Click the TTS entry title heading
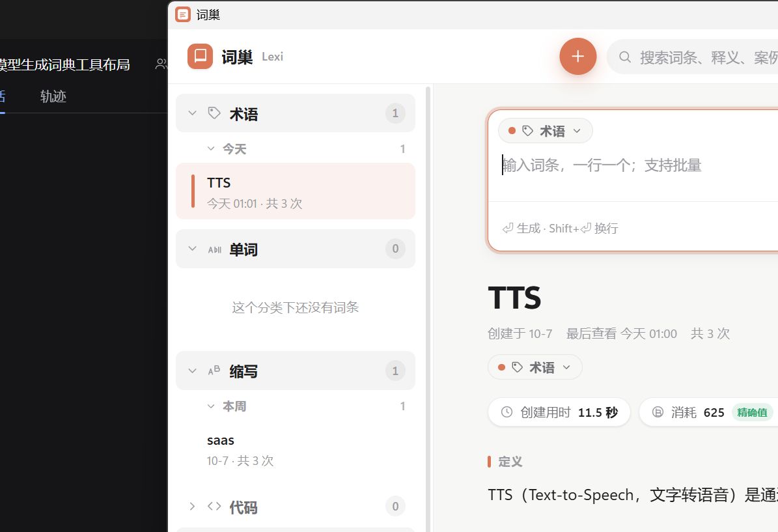 tap(514, 298)
